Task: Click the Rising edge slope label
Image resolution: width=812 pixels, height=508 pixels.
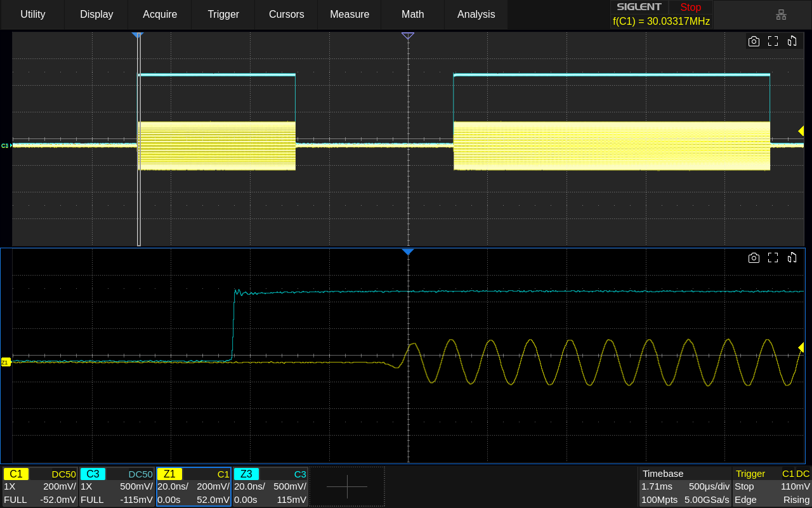Action: point(796,500)
